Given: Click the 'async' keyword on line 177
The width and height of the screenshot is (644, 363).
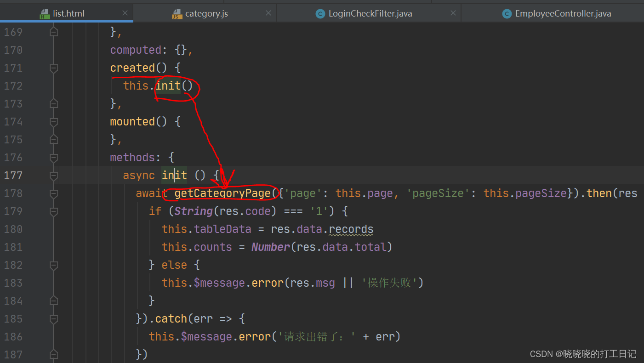Looking at the screenshot, I should point(139,176).
